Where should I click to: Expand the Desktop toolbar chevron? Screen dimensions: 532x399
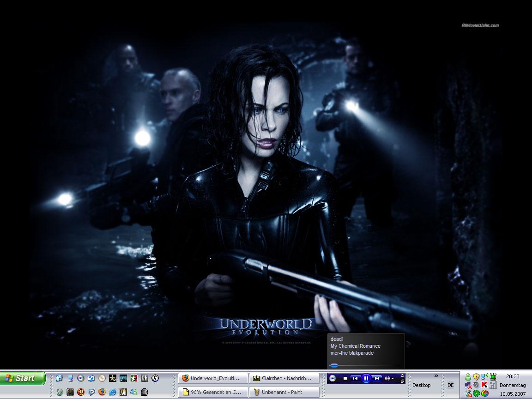click(x=436, y=376)
